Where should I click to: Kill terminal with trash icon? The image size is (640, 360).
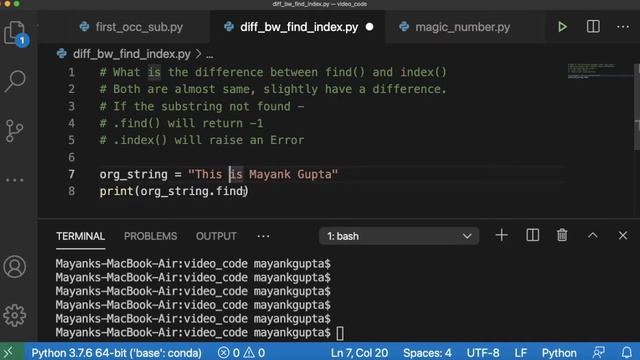(x=562, y=236)
